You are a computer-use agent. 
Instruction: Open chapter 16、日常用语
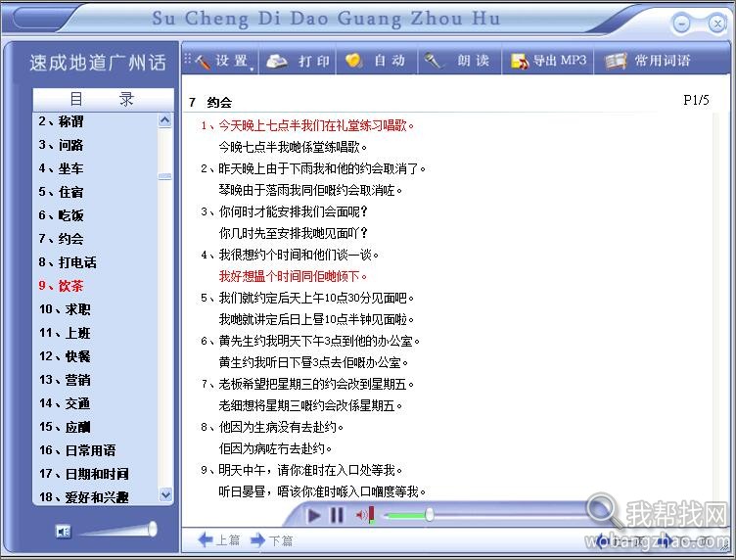77,450
